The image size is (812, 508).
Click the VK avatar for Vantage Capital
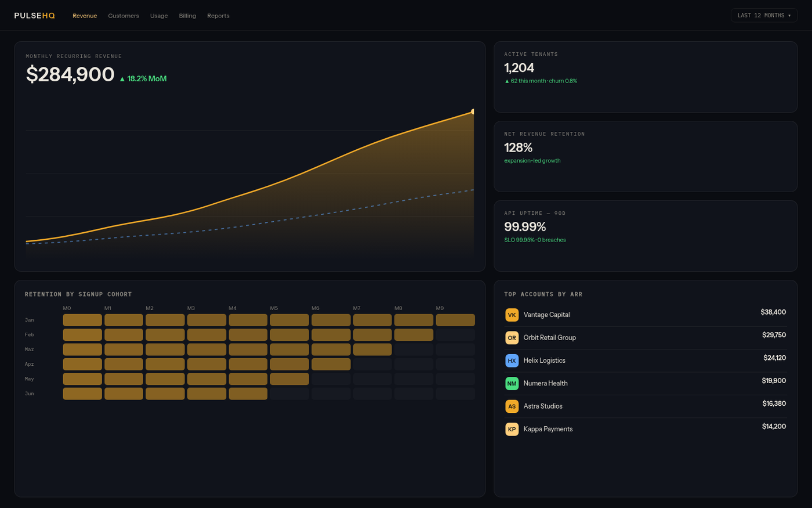(x=512, y=315)
